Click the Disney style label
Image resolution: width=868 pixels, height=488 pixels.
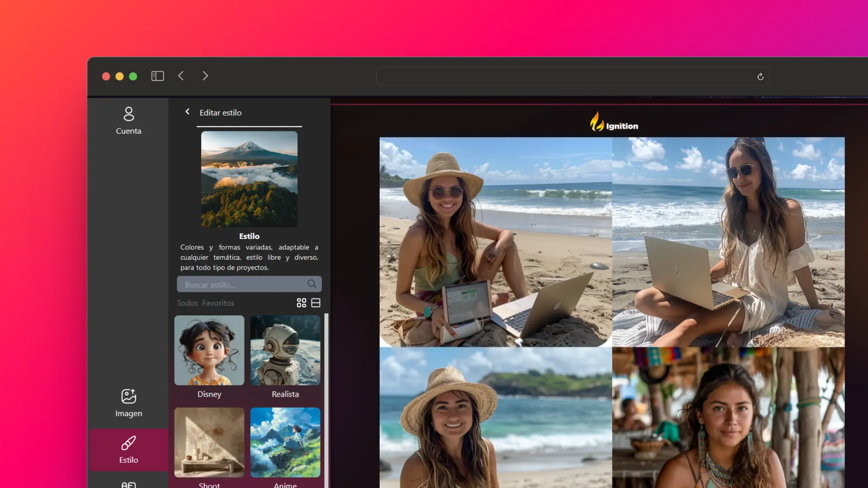coord(209,394)
